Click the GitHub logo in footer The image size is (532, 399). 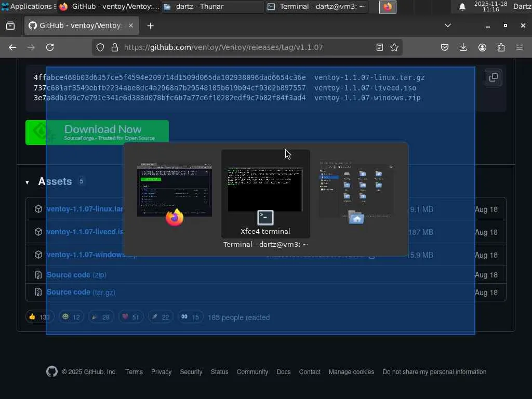pos(52,372)
